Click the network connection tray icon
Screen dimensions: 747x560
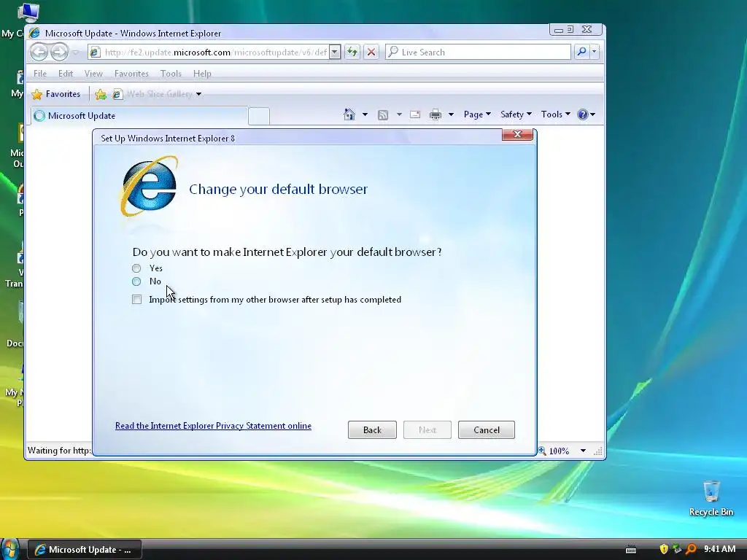676,549
